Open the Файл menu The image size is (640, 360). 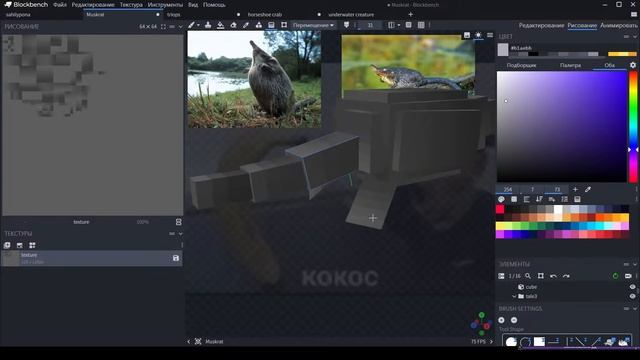tap(60, 4)
